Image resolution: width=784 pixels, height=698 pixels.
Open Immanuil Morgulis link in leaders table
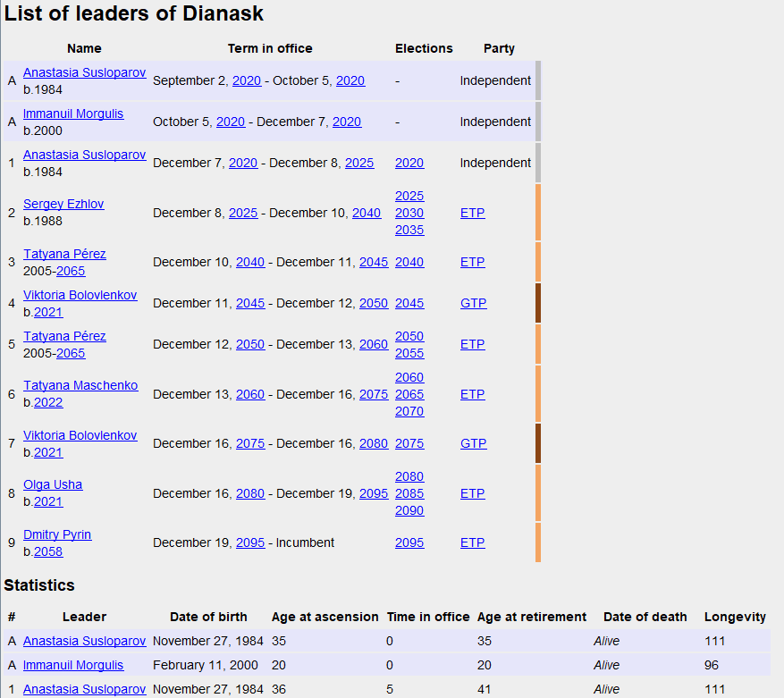[73, 114]
